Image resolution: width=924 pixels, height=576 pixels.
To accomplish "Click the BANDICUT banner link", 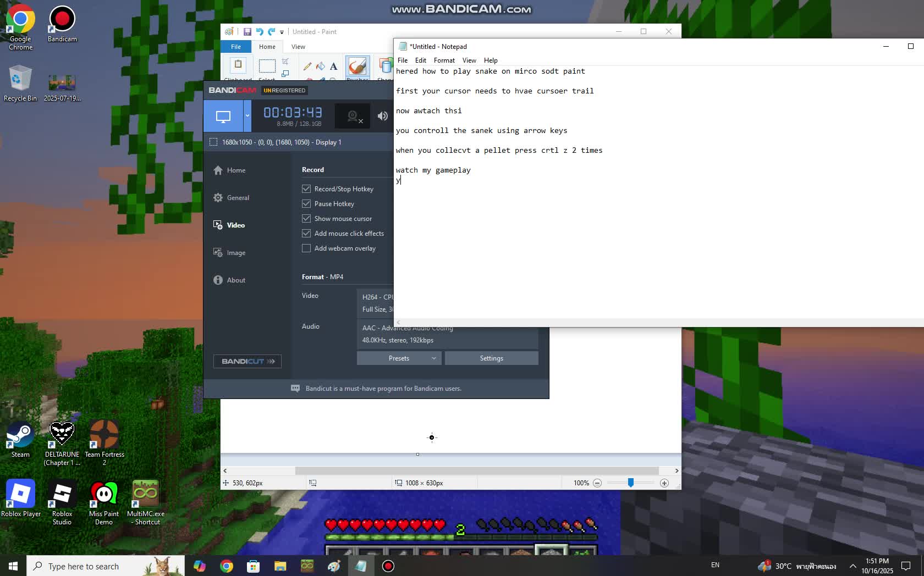I will [x=247, y=361].
